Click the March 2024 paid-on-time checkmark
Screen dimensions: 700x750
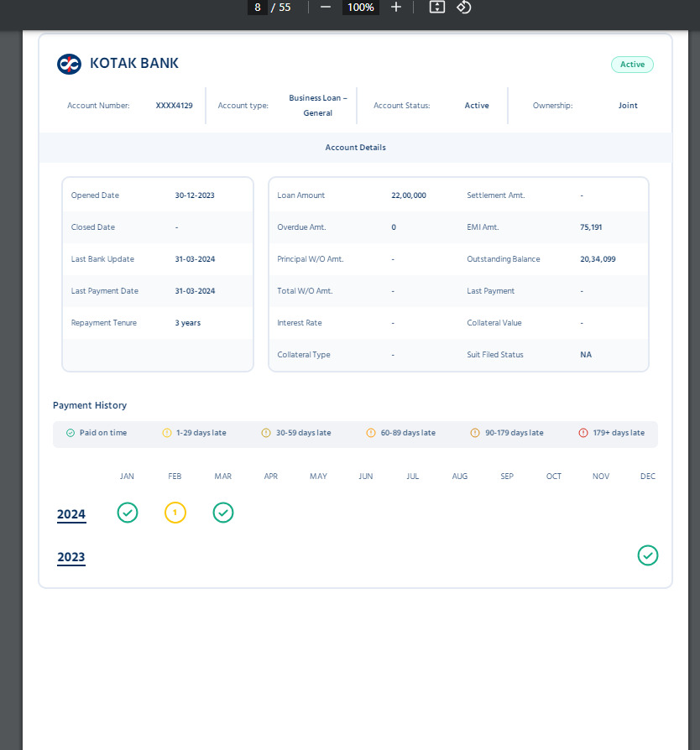(223, 513)
